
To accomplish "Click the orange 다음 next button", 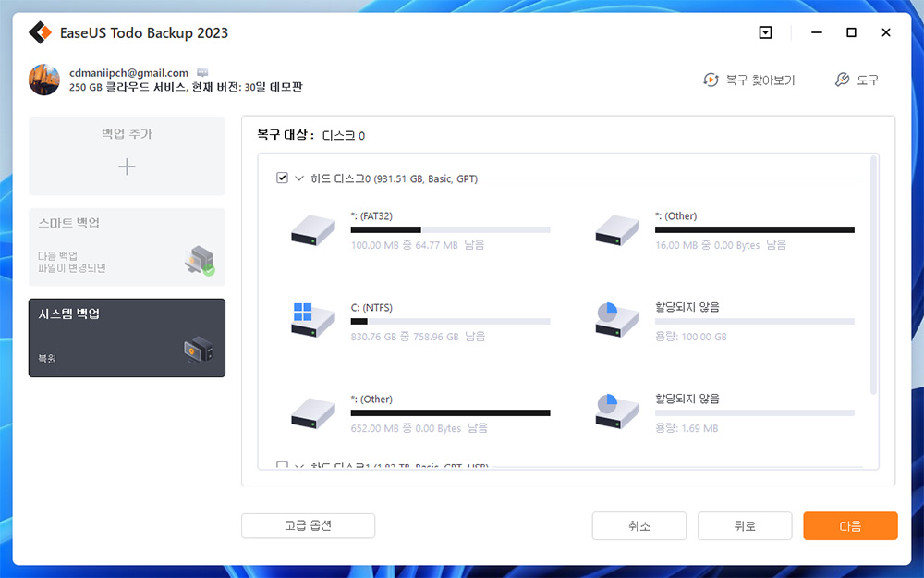I will (850, 525).
